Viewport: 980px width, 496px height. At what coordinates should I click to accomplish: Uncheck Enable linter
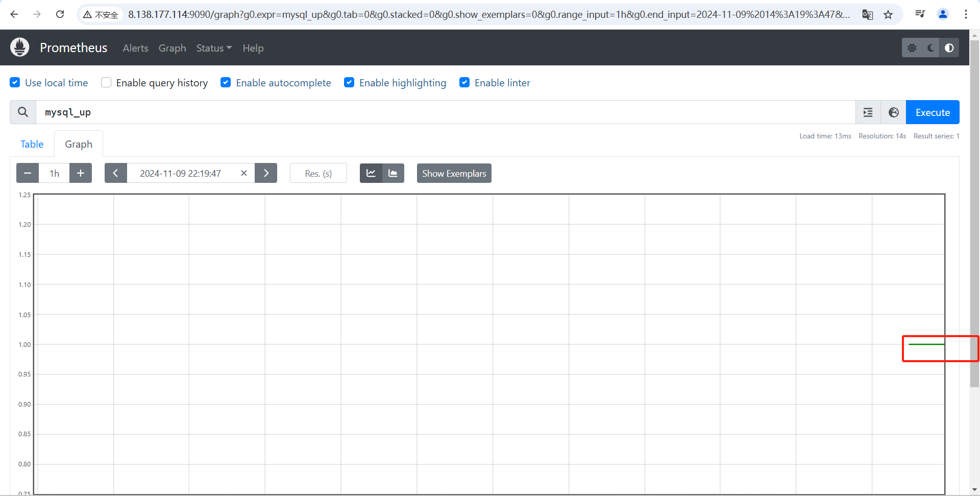click(464, 82)
